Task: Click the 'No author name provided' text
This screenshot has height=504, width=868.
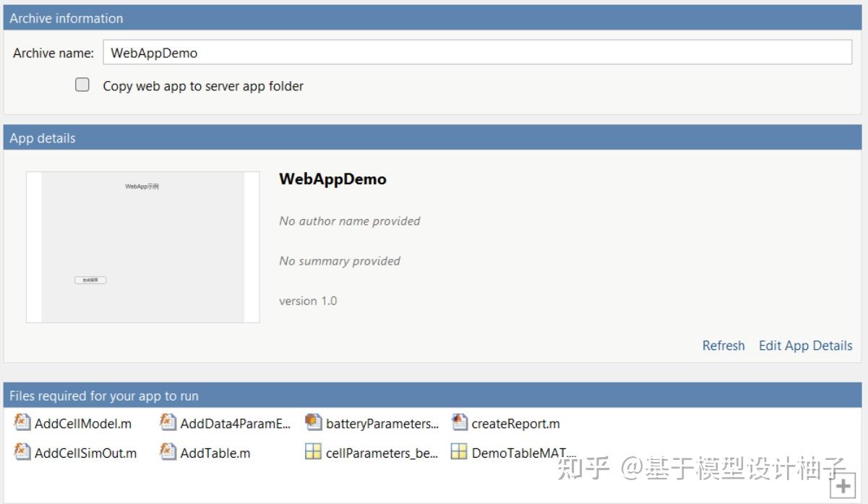Action: coord(350,221)
